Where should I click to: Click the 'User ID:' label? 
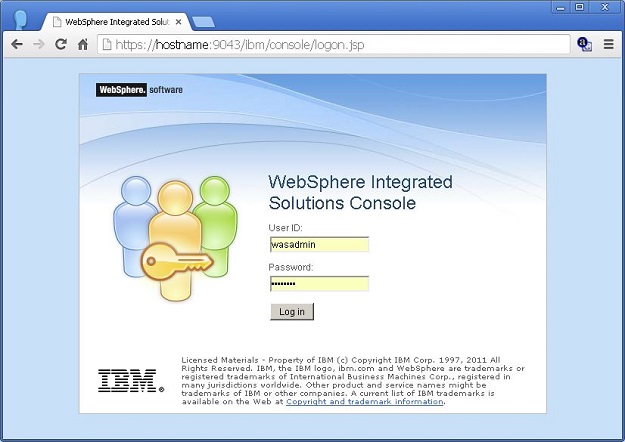(x=285, y=228)
